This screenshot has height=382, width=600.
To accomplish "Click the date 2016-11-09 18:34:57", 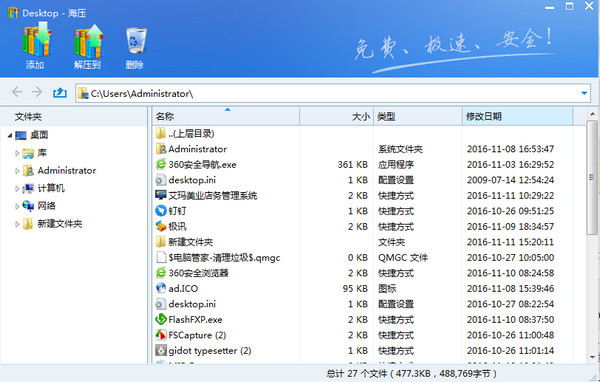I will click(x=510, y=227).
